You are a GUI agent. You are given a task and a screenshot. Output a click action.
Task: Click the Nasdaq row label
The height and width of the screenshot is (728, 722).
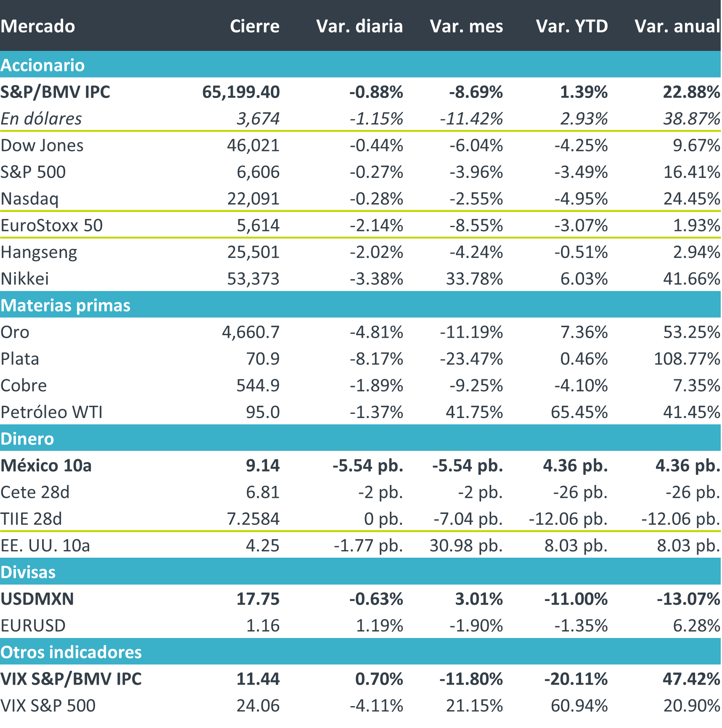(x=29, y=199)
